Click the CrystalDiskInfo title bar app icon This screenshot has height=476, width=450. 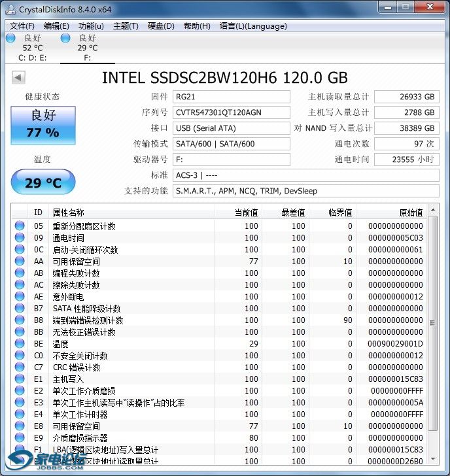[x=11, y=9]
